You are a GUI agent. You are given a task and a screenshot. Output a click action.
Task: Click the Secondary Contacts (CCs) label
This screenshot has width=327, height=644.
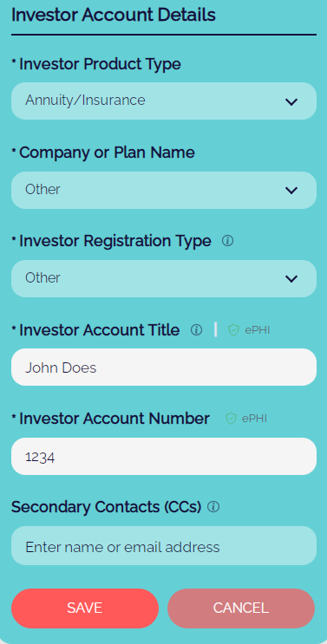106,507
